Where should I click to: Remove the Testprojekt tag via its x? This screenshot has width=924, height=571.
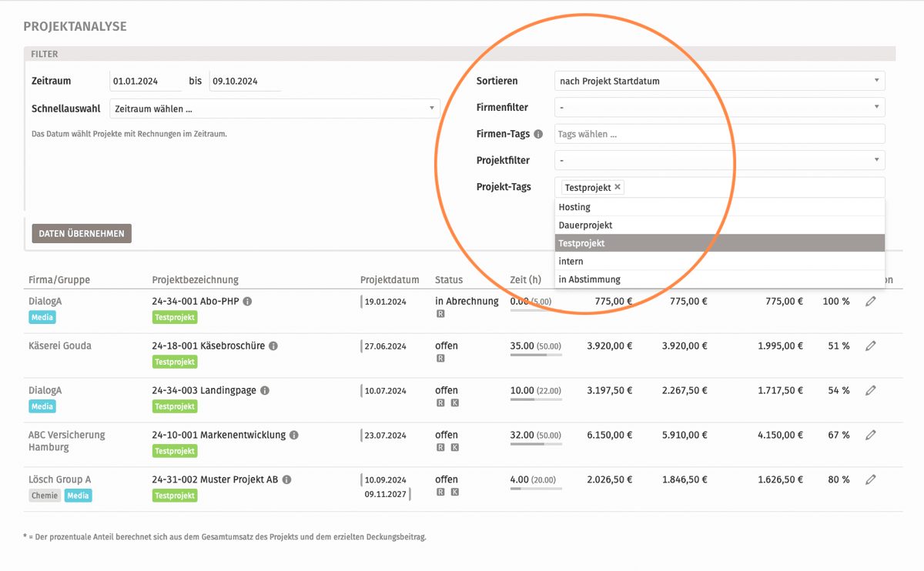(x=618, y=187)
